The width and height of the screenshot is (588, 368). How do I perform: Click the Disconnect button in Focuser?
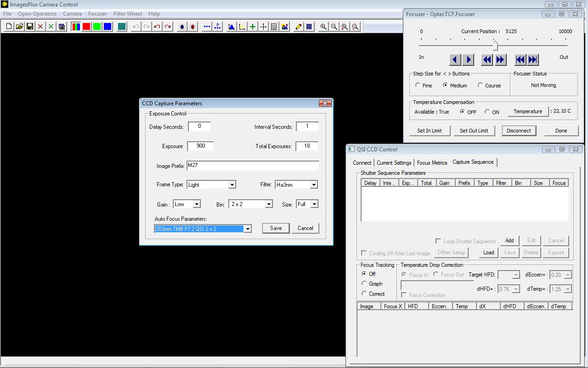click(x=519, y=131)
